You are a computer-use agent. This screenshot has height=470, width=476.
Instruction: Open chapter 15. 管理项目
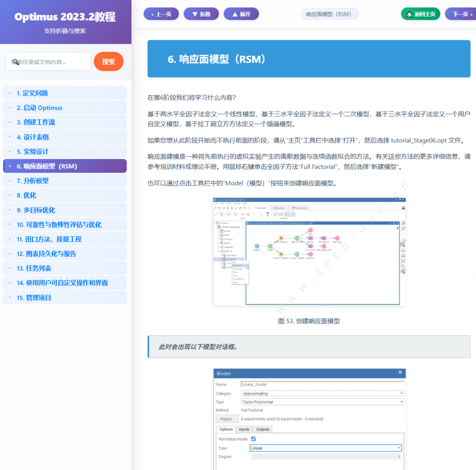coord(65,298)
